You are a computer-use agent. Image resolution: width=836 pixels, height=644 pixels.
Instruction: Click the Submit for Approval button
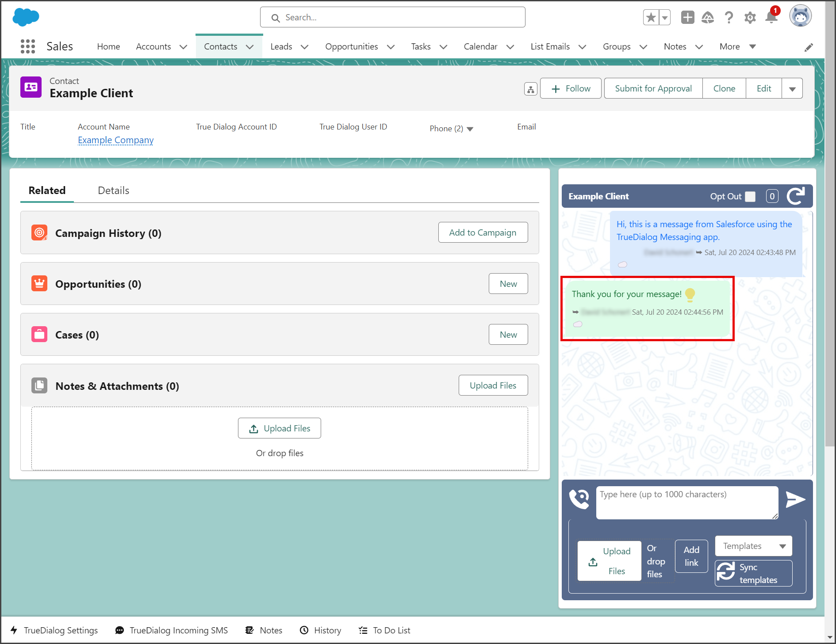[x=653, y=88]
